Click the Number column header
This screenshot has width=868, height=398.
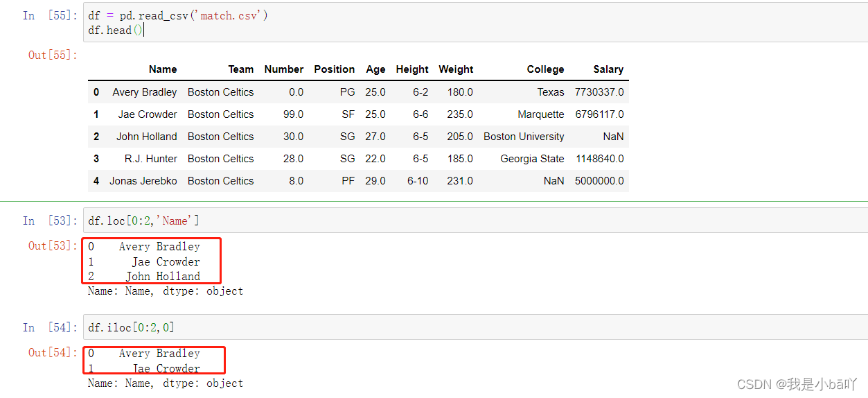284,69
